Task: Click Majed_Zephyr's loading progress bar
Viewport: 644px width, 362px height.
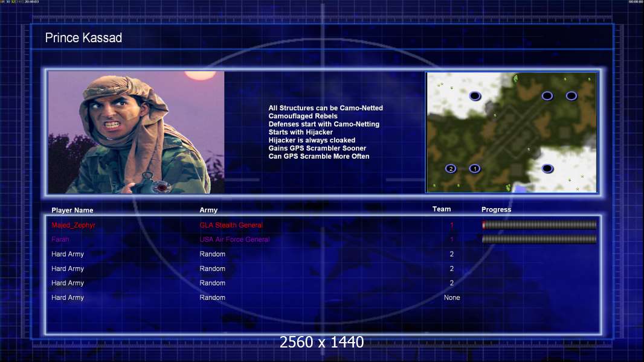Action: [x=539, y=224]
